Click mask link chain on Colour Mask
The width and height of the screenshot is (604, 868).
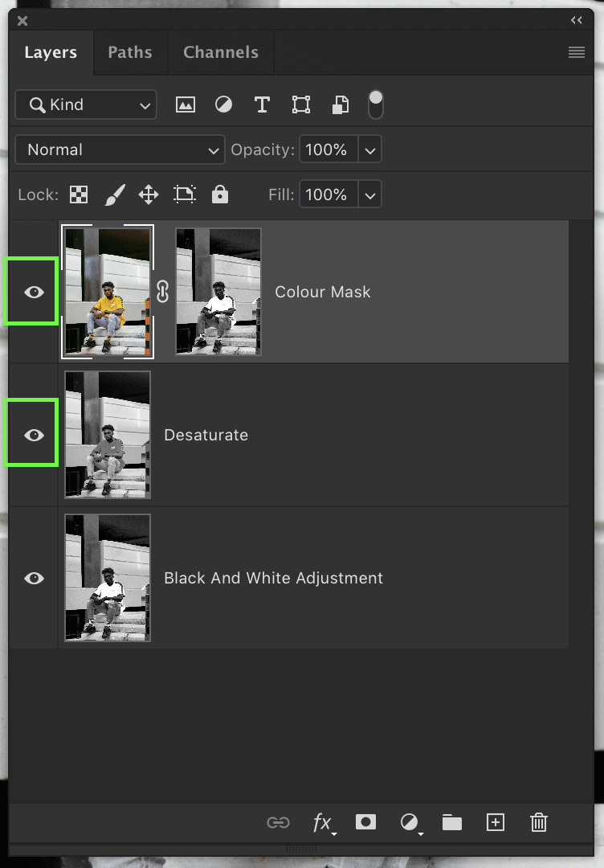tap(162, 291)
